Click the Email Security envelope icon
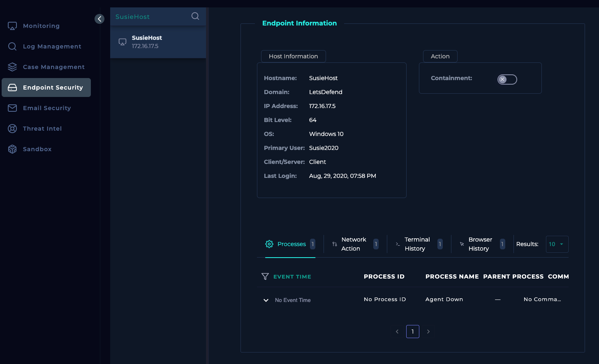Viewport: 599px width, 364px height. pos(12,108)
